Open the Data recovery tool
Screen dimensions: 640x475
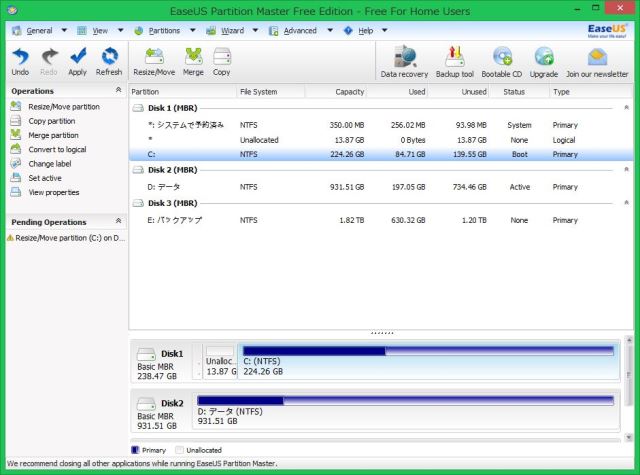[404, 56]
